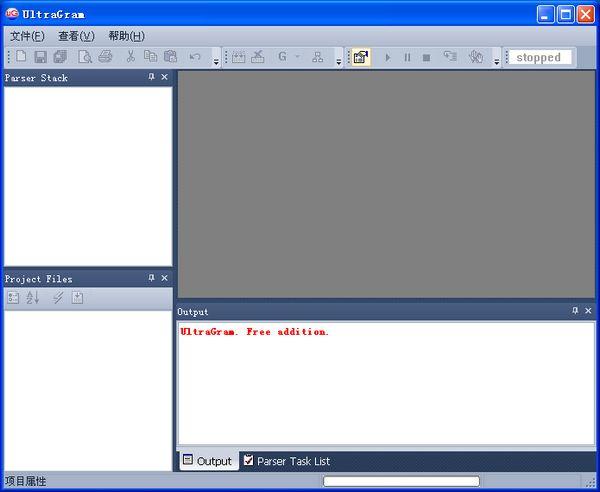This screenshot has width=600, height=492.
Task: Click the alphabetical sort icon in Project Files
Action: point(32,298)
